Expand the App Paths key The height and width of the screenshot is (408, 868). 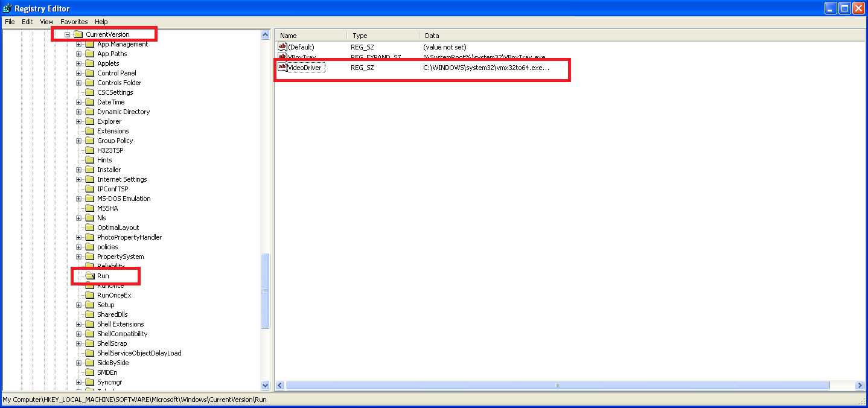78,54
